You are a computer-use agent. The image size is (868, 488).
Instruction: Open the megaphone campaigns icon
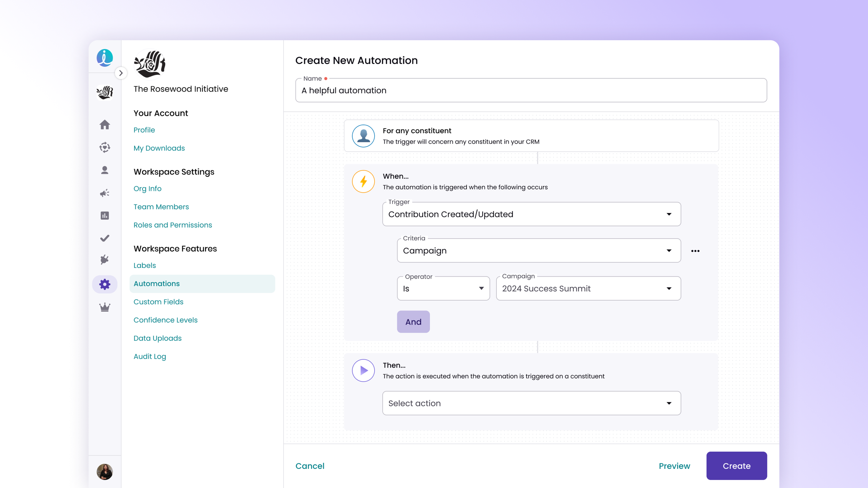105,193
